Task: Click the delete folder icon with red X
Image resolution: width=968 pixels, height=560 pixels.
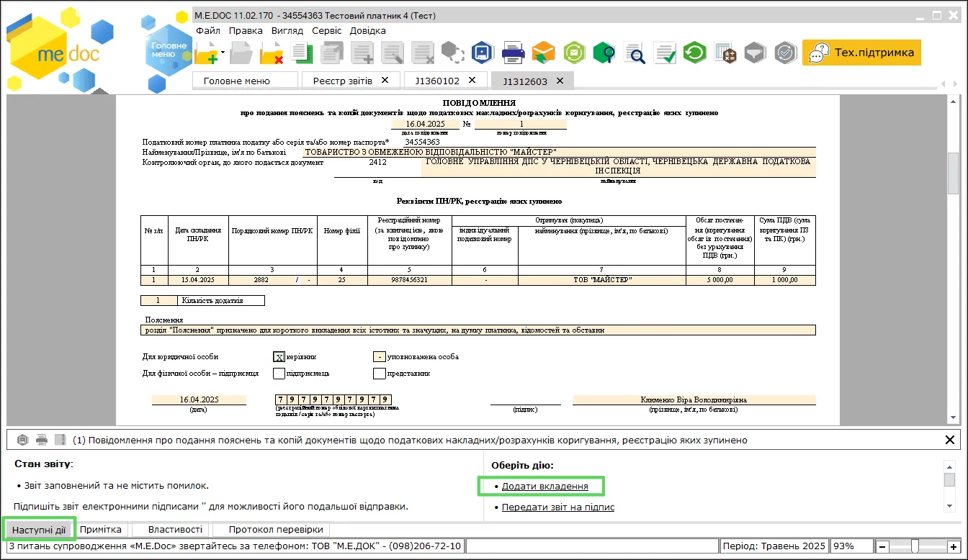Action: (x=272, y=53)
